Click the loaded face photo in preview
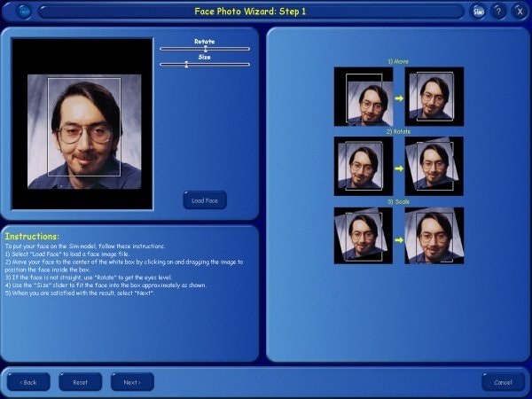532x399 pixels. click(x=82, y=131)
